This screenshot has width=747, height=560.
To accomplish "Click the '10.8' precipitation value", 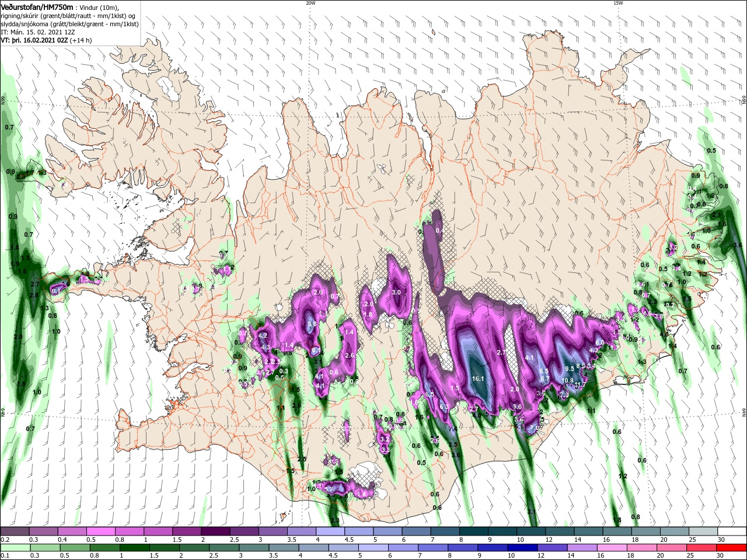I will (x=567, y=380).
